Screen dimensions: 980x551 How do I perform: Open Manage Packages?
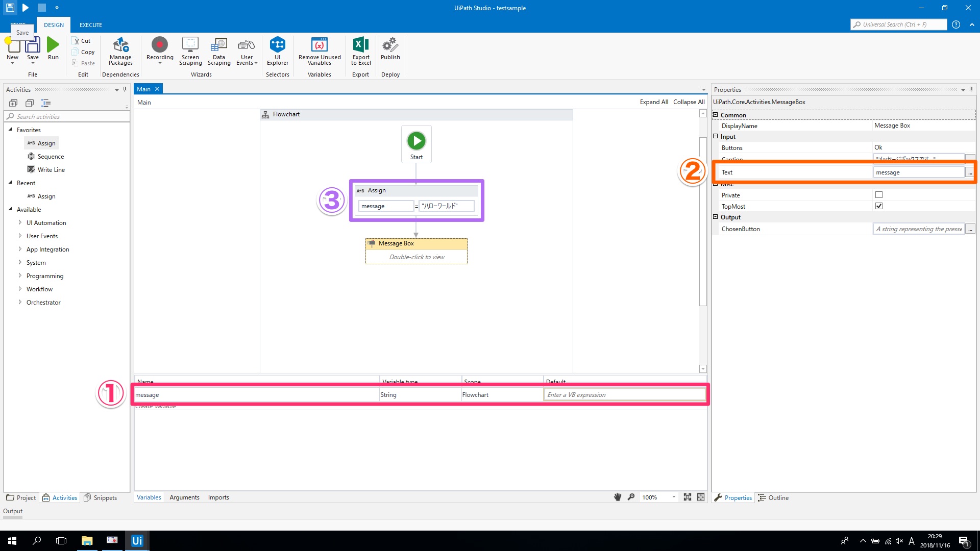click(x=120, y=45)
